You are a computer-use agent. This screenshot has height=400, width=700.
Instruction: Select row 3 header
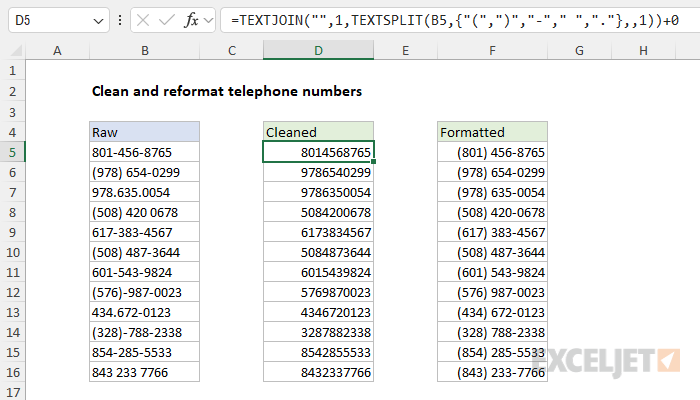click(x=12, y=112)
